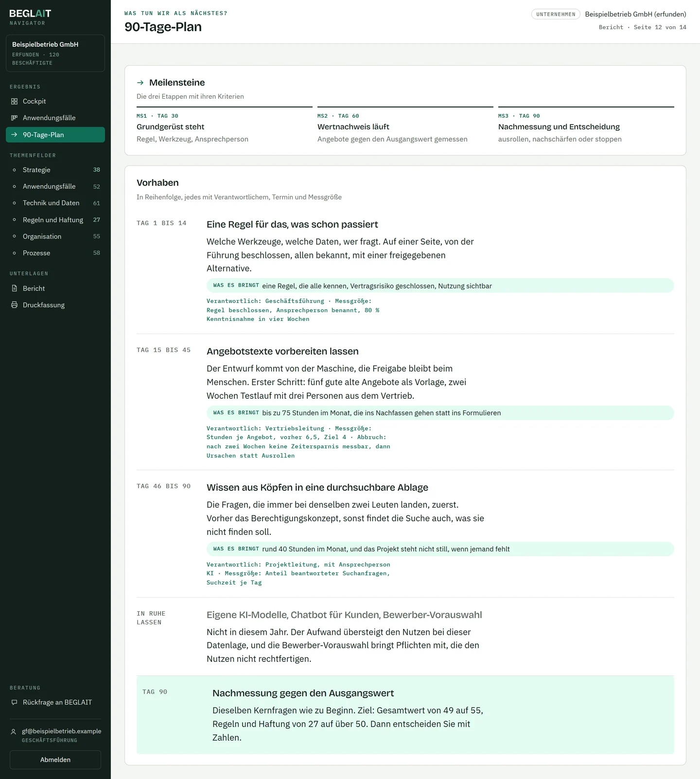Open Regeln und Haftung topic

coord(55,220)
